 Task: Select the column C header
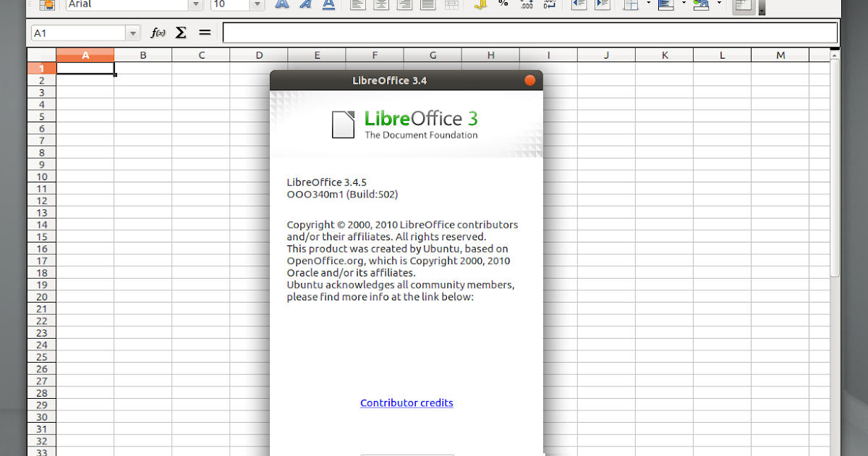click(x=200, y=54)
